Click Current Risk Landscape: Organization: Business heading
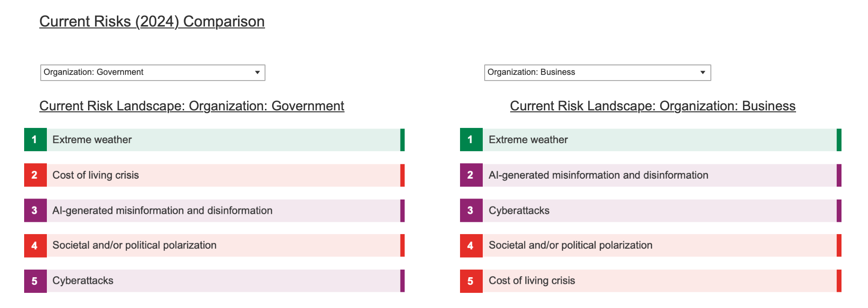The height and width of the screenshot is (308, 868). pos(653,106)
